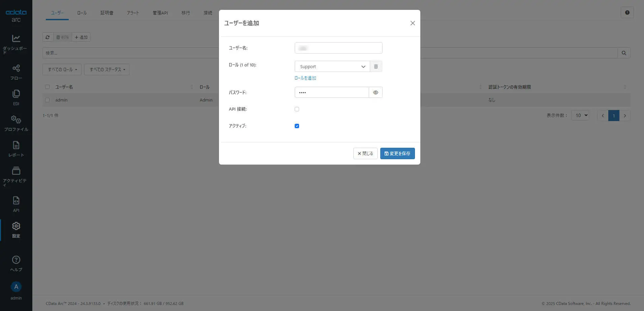Show password using the eye icon

(376, 92)
